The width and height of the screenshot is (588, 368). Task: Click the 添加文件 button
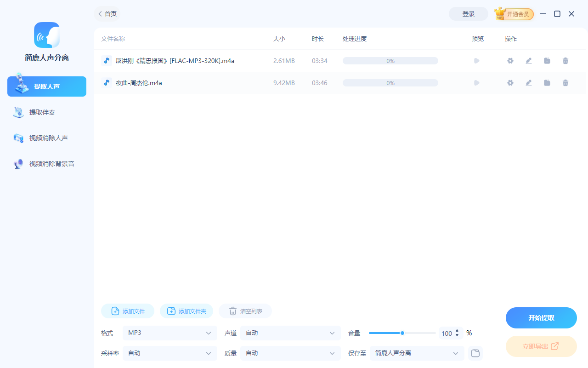(128, 311)
